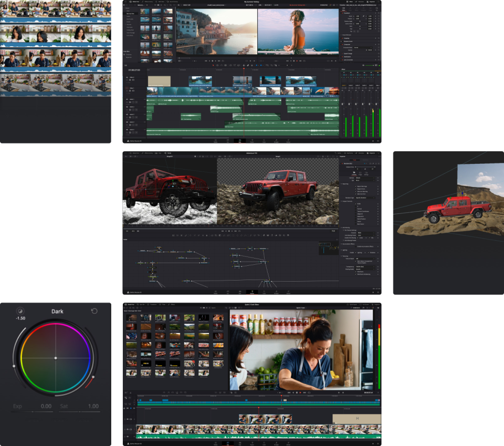The height and width of the screenshot is (446, 504).
Task: Click the reset icon on the Dark color wheel
Action: (x=94, y=311)
